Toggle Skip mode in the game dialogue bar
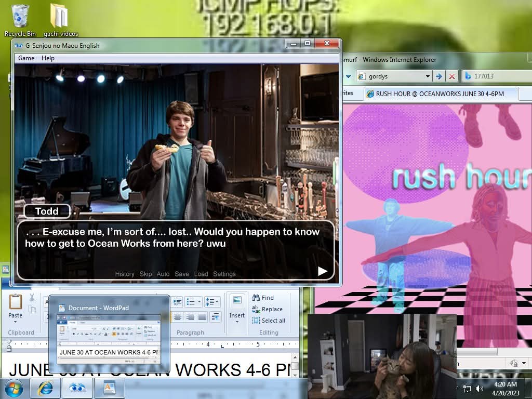532x399 pixels. pos(145,274)
